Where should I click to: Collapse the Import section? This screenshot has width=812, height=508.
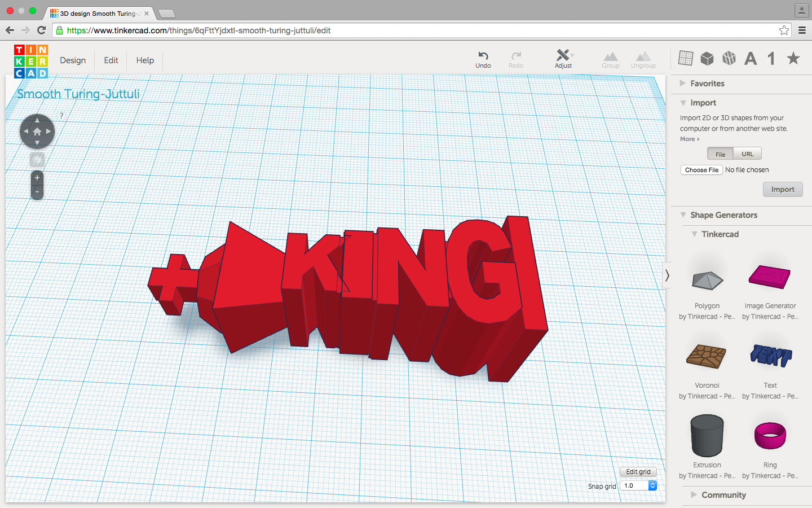coord(698,103)
